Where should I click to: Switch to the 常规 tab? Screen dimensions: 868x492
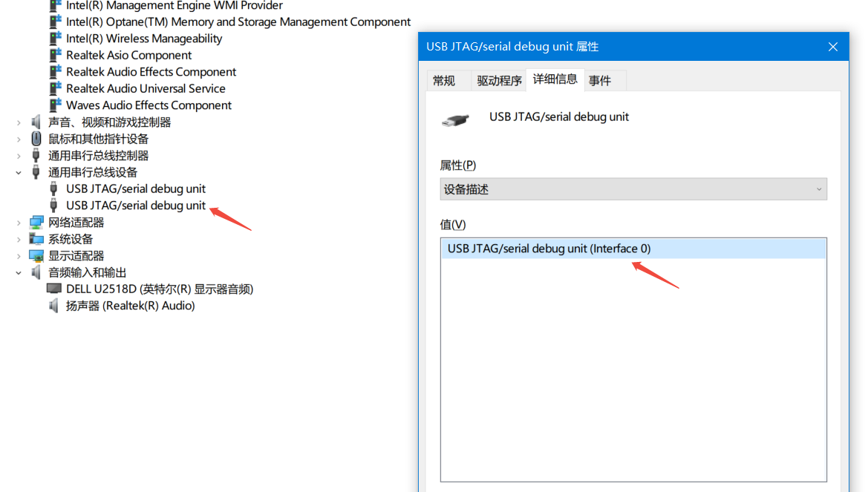[x=444, y=81]
